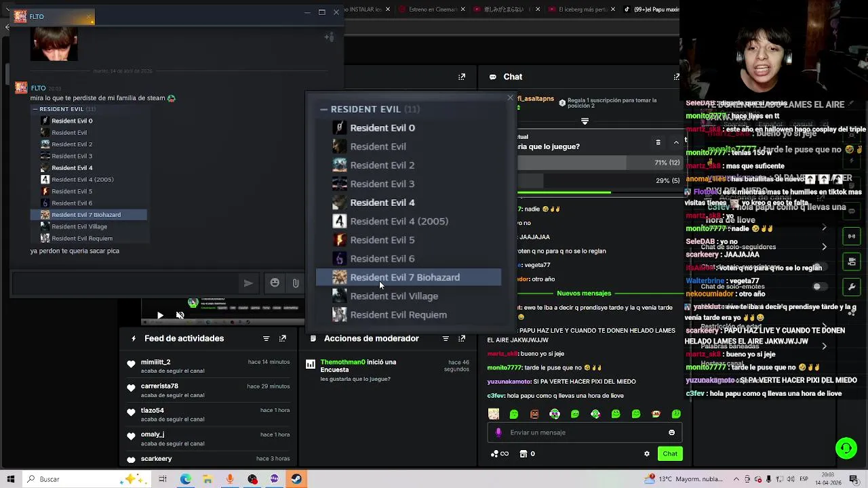The height and width of the screenshot is (488, 868).
Task: Open Steam from the taskbar
Action: click(296, 479)
